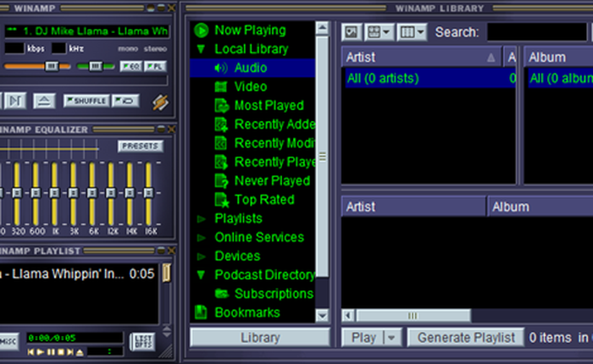
Task: Click the Never Played view icon
Action: tap(221, 181)
